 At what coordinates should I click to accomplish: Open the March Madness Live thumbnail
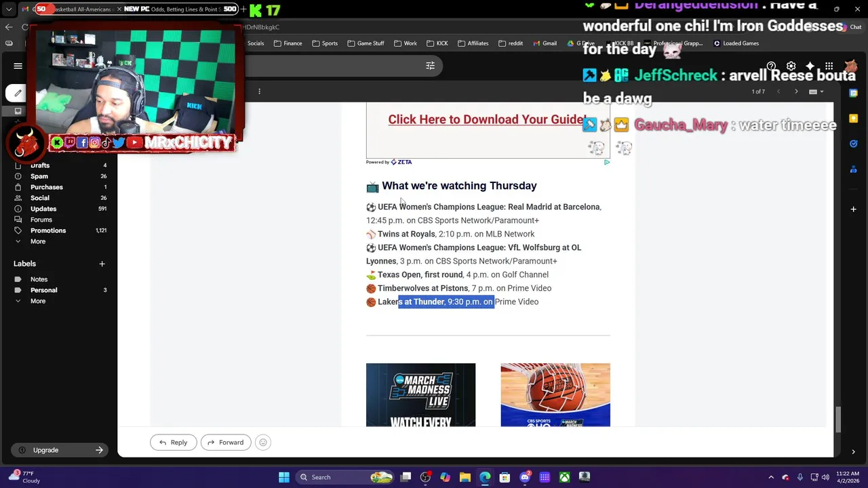[x=420, y=395]
